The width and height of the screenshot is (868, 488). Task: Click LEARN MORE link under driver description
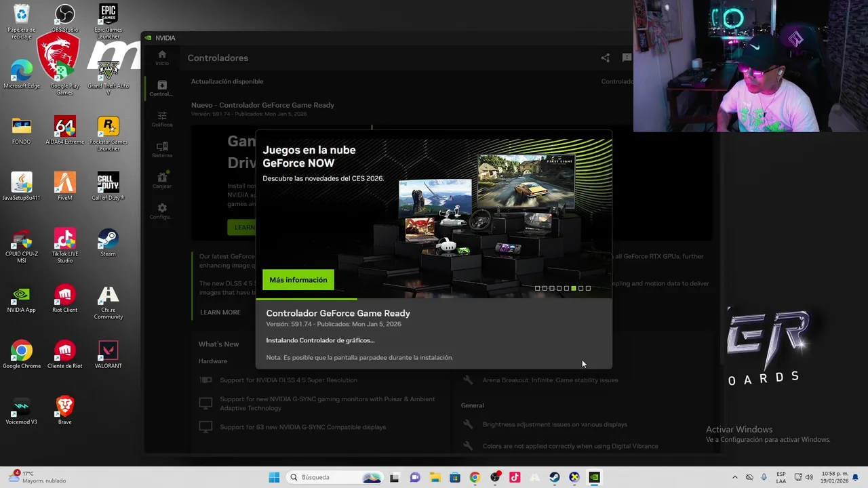pos(220,312)
